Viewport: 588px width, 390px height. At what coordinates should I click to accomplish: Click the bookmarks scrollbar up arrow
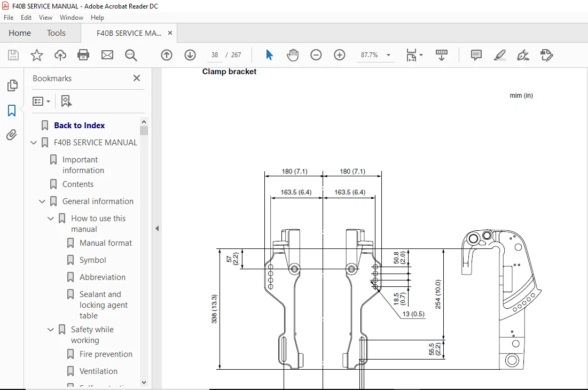point(144,122)
